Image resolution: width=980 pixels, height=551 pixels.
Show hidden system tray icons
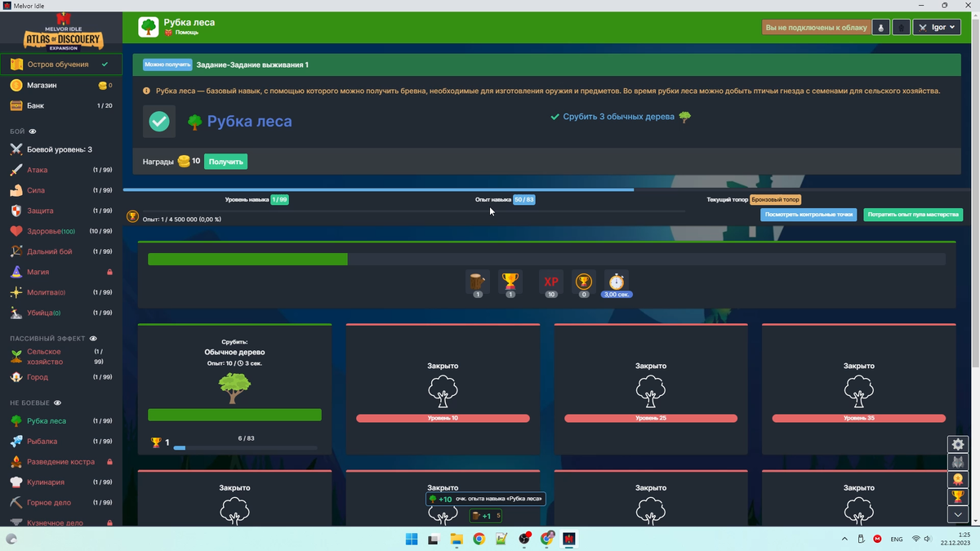(x=844, y=539)
